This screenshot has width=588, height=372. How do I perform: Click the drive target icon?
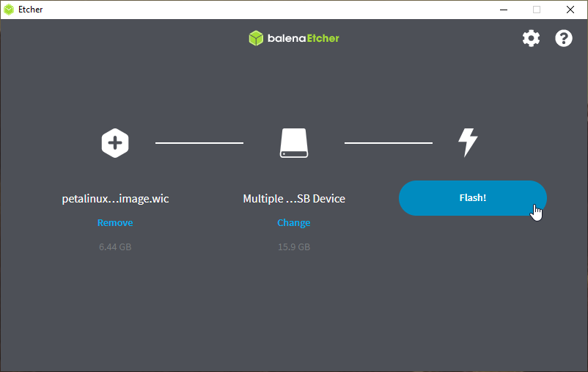[294, 143]
